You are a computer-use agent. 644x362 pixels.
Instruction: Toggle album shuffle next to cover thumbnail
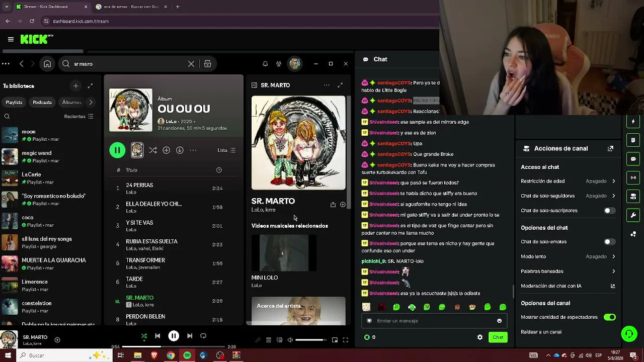tap(153, 150)
